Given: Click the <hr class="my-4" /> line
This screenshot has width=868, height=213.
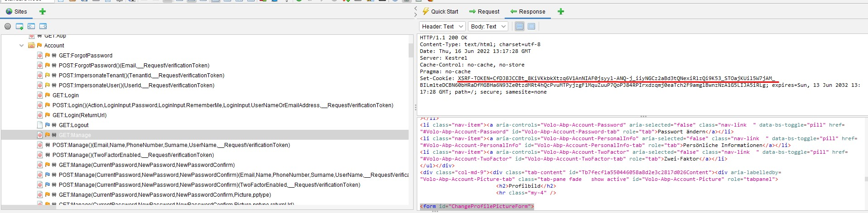Looking at the screenshot, I should [526, 193].
